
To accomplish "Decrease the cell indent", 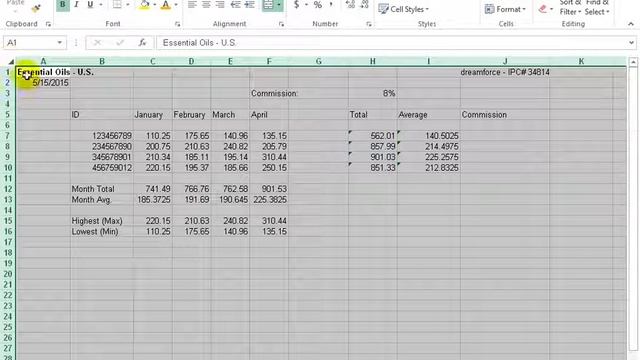I will [235, 4].
